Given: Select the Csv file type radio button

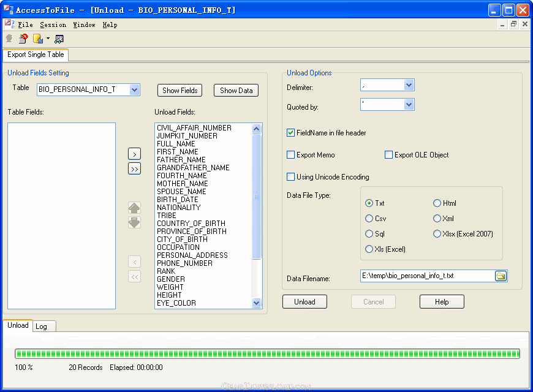Looking at the screenshot, I should (x=369, y=219).
